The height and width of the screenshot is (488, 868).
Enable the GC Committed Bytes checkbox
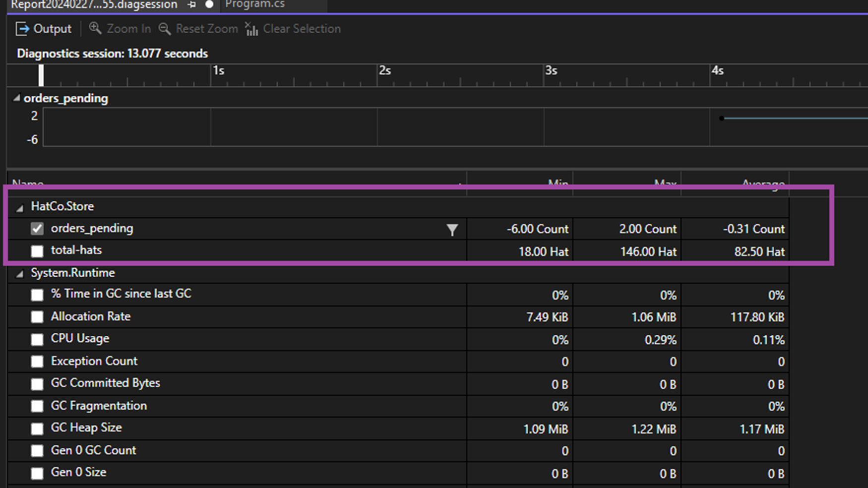tap(37, 384)
